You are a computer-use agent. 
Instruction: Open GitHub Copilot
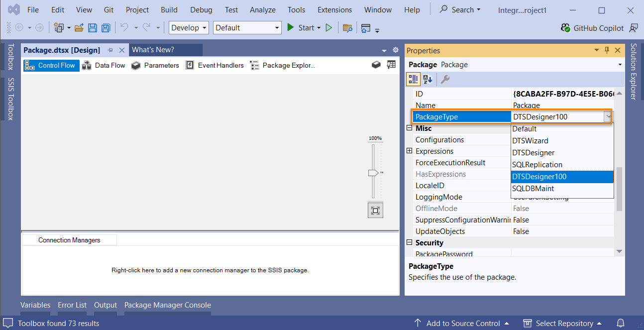pyautogui.click(x=592, y=28)
